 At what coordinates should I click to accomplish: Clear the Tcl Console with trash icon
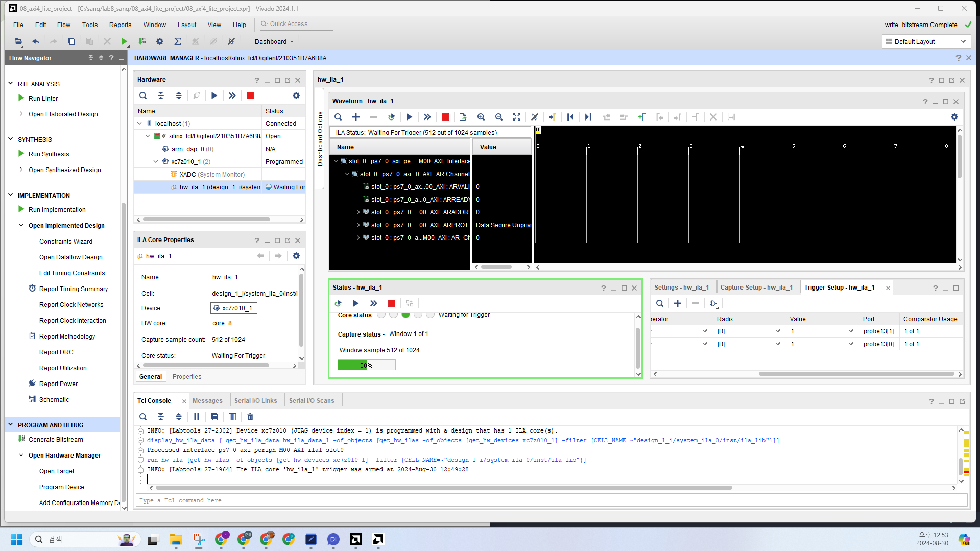[x=250, y=417]
